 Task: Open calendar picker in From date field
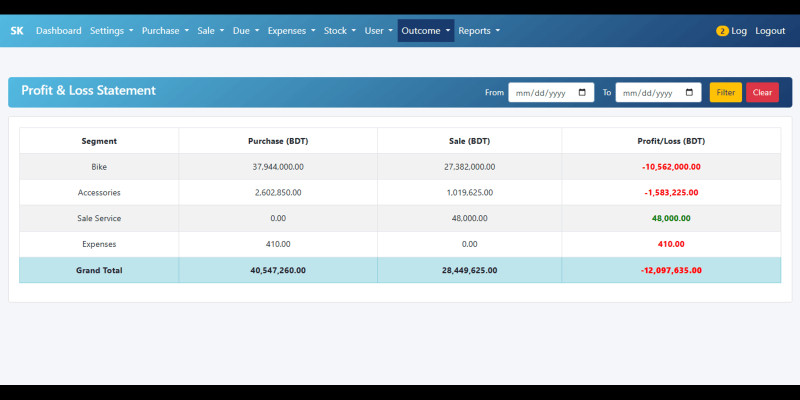click(x=584, y=93)
